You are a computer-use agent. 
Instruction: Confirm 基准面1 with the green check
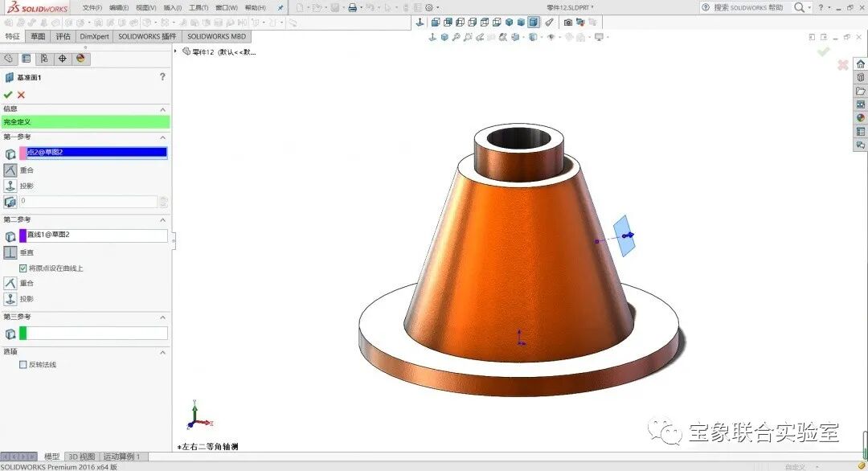[8, 95]
